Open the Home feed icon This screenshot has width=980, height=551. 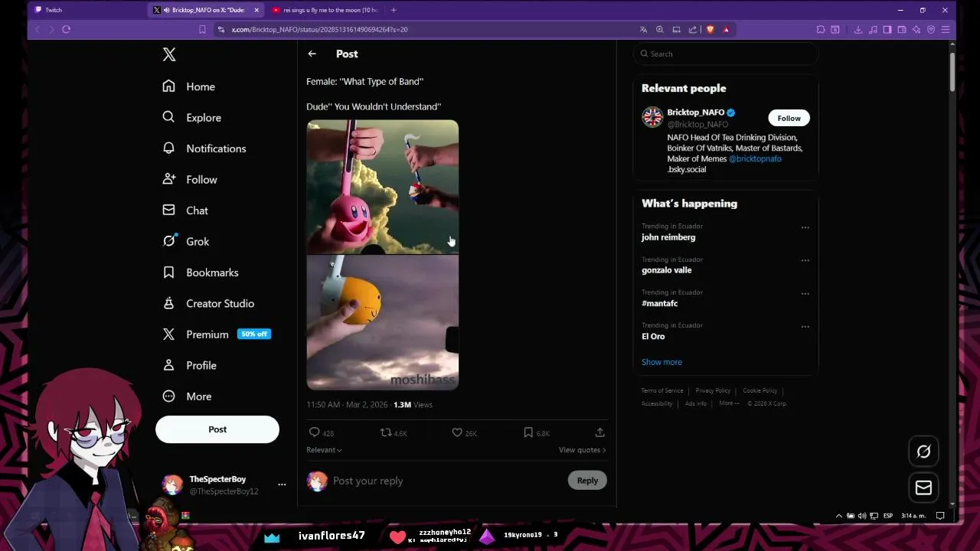tap(169, 86)
